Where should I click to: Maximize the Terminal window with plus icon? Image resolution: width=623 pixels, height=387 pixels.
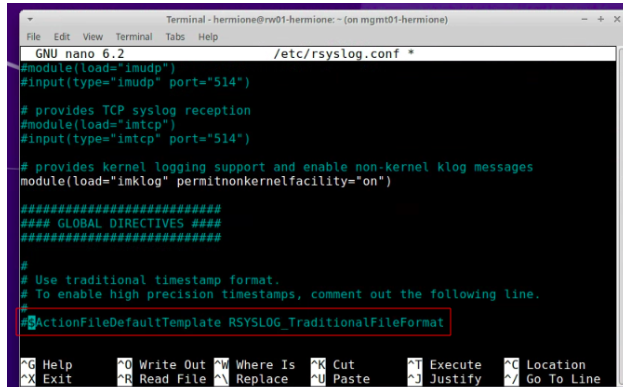pos(601,19)
